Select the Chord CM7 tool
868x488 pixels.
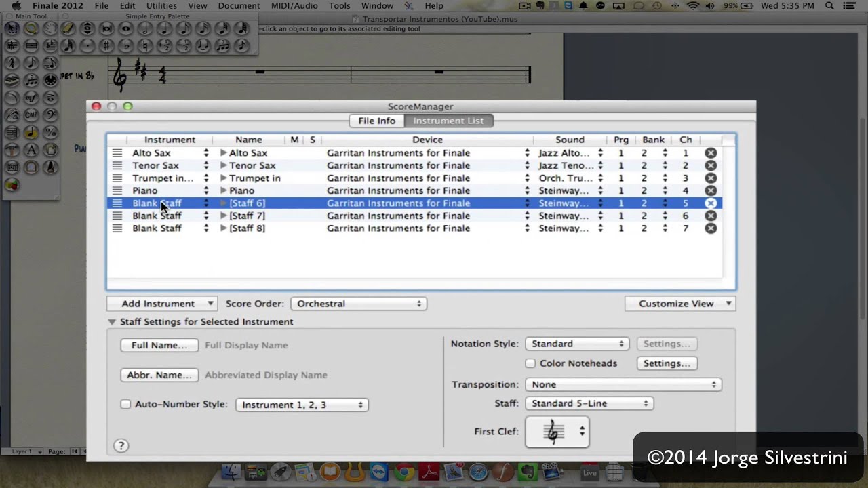[x=31, y=115]
